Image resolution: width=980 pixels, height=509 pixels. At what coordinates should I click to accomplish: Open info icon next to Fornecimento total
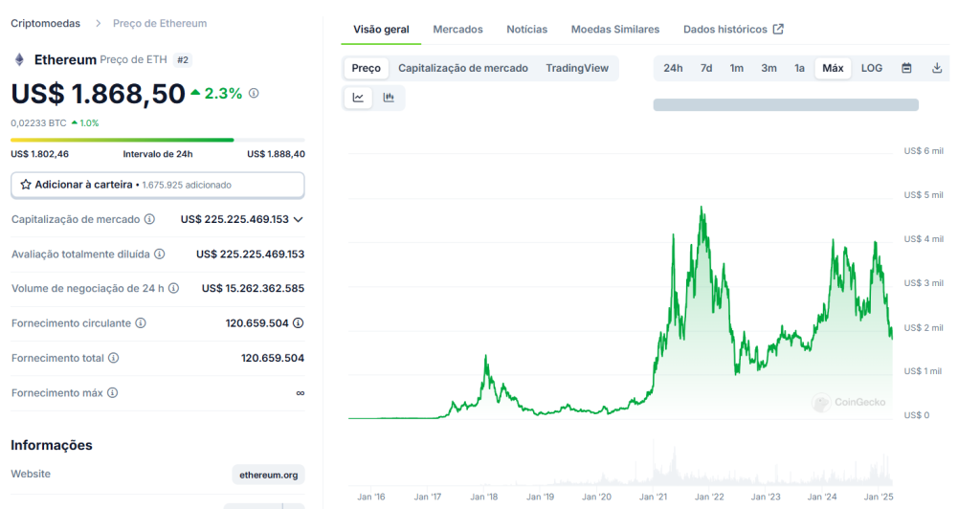coord(113,359)
